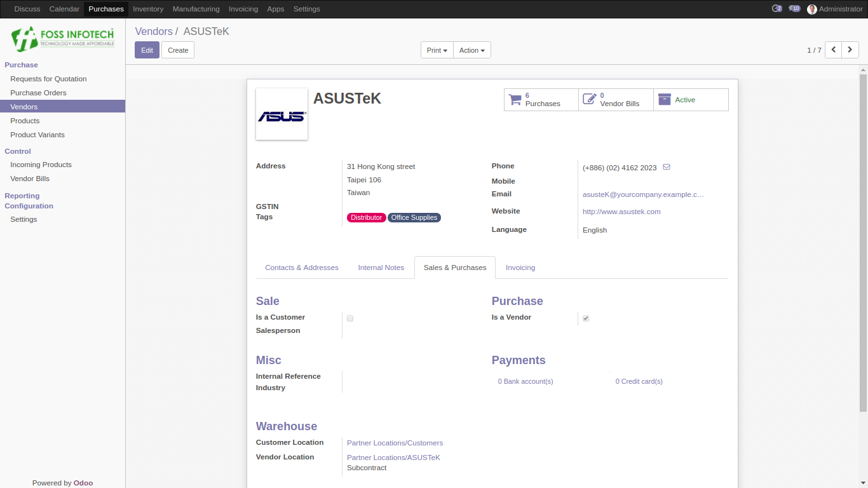This screenshot has width=868, height=488.
Task: Open the Purchases top menu
Action: (x=106, y=9)
